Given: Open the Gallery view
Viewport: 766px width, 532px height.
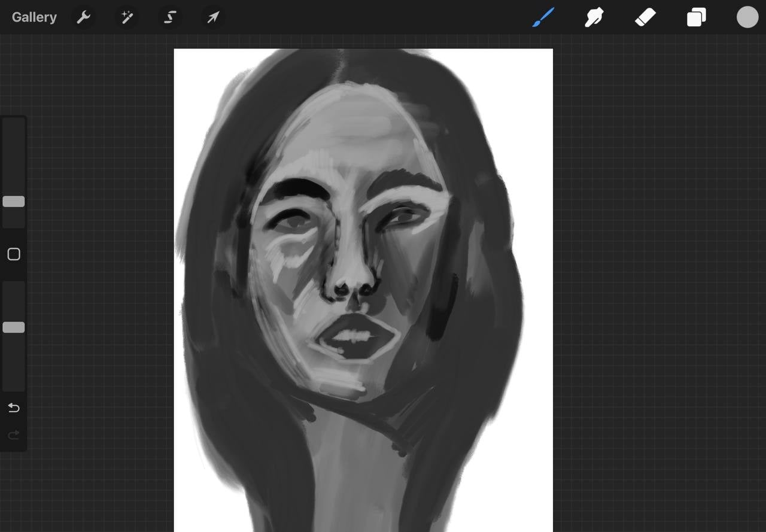Looking at the screenshot, I should pyautogui.click(x=34, y=17).
